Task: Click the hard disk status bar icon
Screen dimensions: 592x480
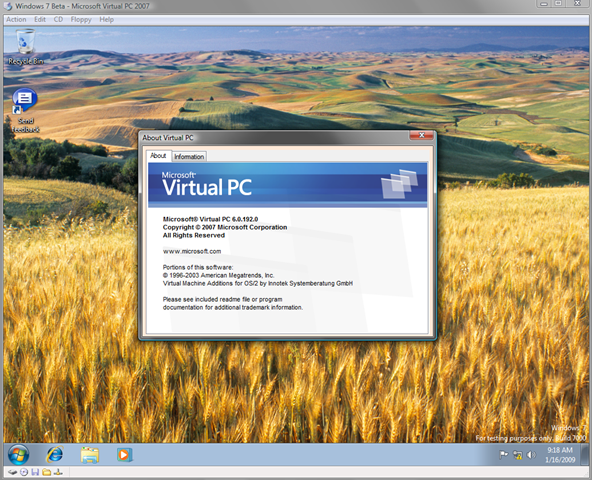Action: click(12, 472)
